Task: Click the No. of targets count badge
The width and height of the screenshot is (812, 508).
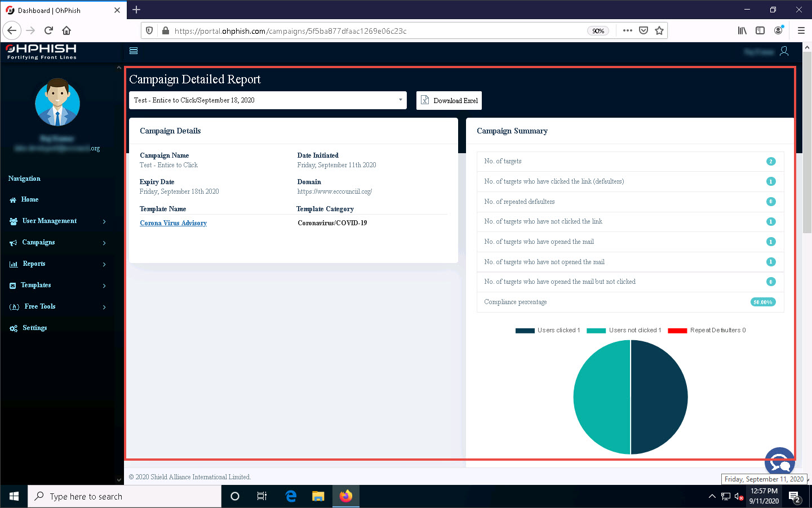Action: [771, 162]
